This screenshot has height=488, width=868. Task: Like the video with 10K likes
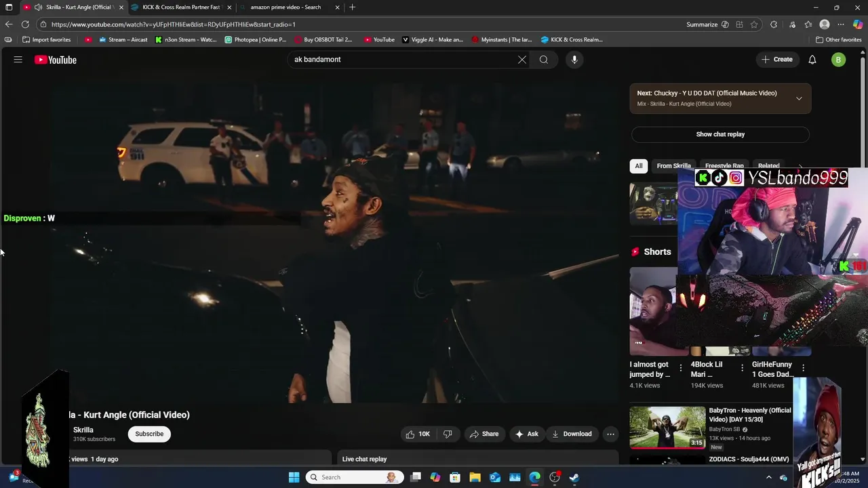pos(418,434)
